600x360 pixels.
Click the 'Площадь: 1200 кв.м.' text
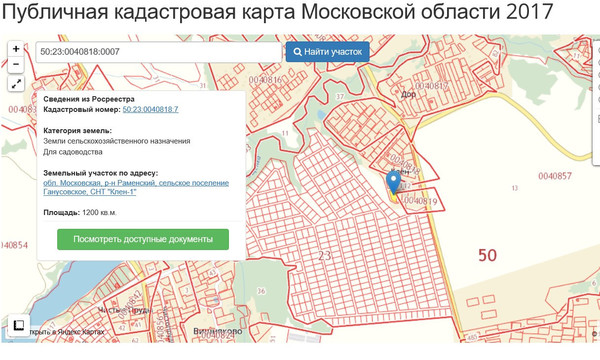point(80,212)
